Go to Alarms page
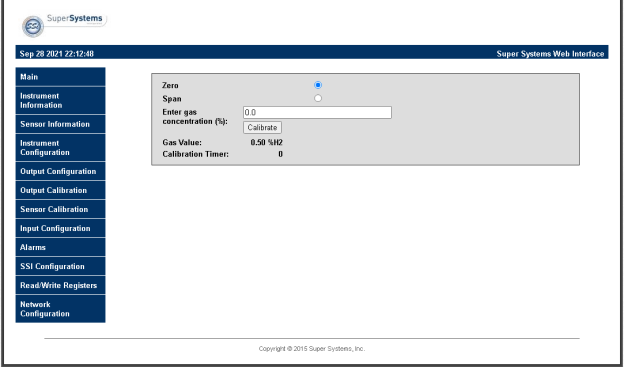This screenshot has height=367, width=624. 60,247
